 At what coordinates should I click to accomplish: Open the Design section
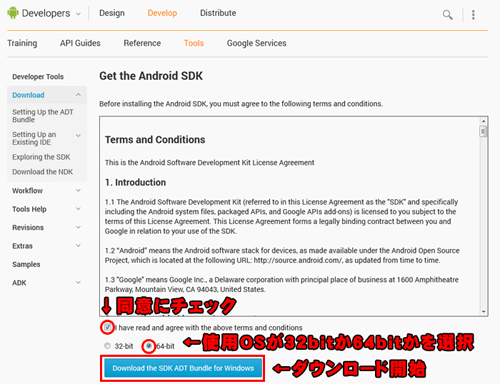tap(112, 13)
